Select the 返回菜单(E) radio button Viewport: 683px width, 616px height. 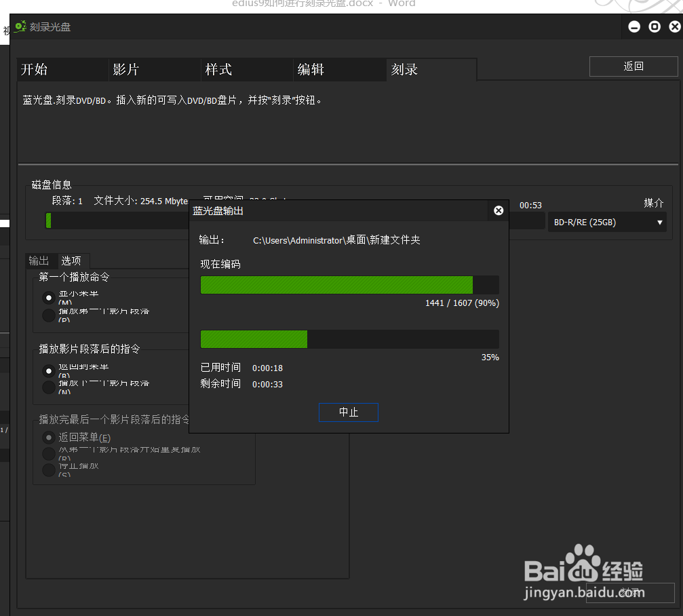click(48, 437)
